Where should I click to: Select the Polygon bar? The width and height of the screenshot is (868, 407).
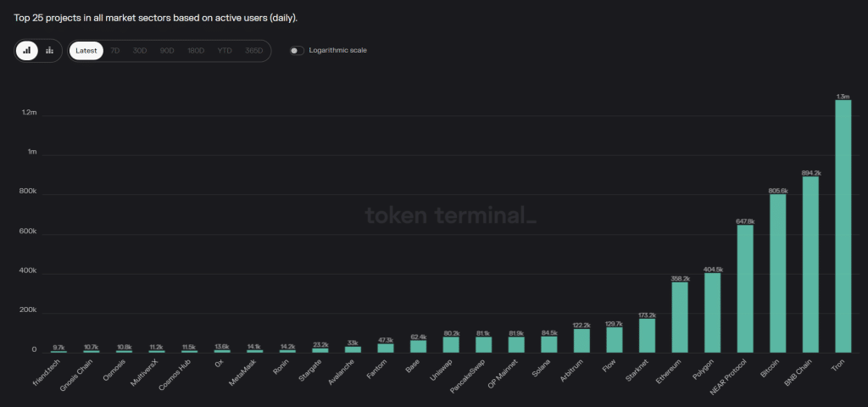click(x=712, y=313)
